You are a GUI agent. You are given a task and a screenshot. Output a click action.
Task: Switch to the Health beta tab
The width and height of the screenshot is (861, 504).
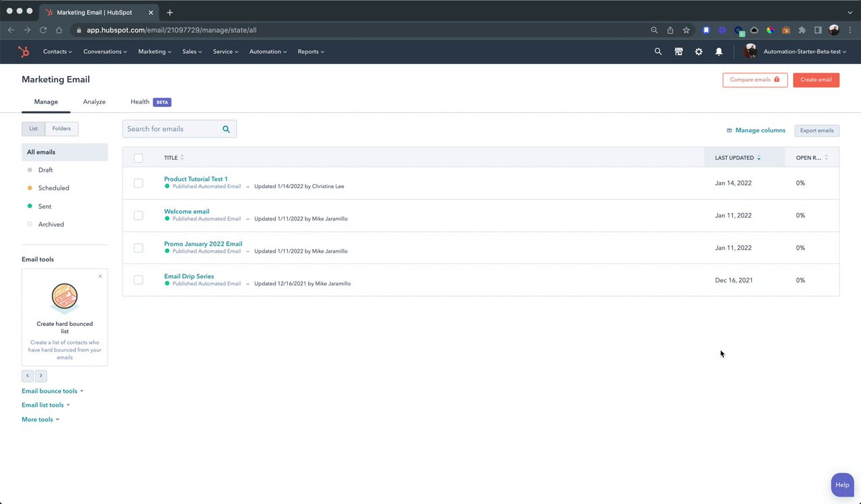click(x=151, y=102)
